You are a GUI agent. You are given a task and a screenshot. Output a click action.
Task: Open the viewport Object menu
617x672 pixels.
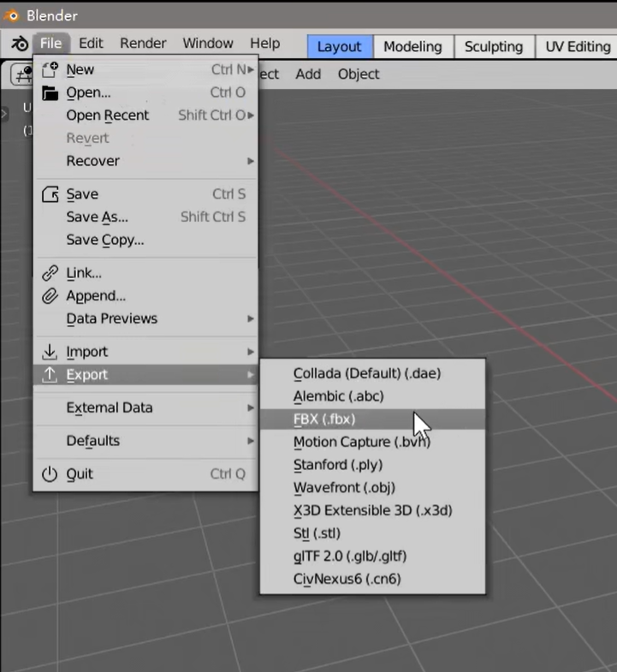coord(359,74)
